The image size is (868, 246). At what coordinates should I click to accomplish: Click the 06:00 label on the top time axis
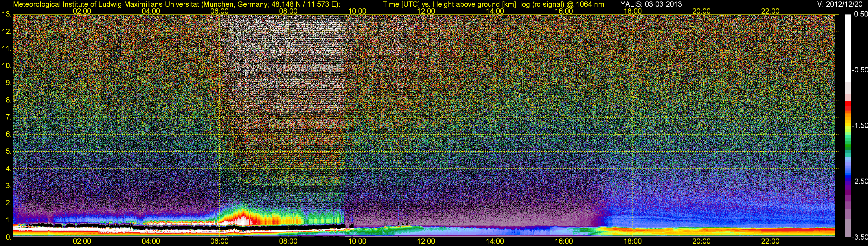click(x=219, y=11)
